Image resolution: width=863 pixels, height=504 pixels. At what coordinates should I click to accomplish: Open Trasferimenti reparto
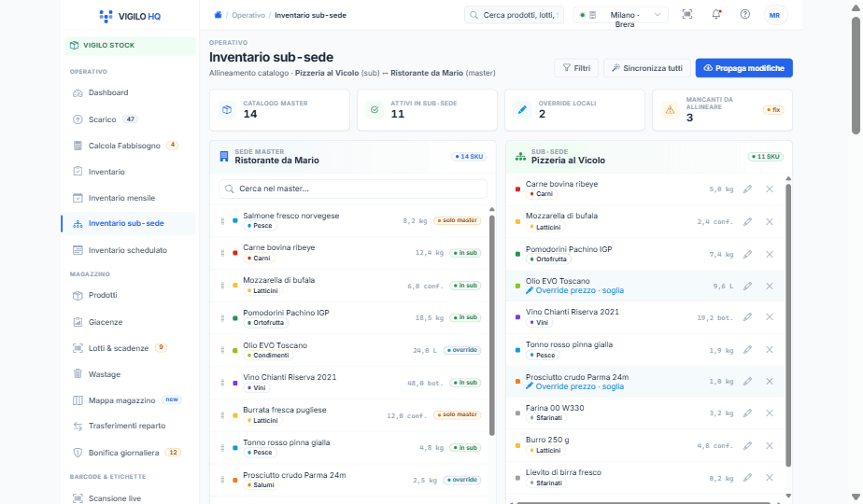tap(129, 426)
